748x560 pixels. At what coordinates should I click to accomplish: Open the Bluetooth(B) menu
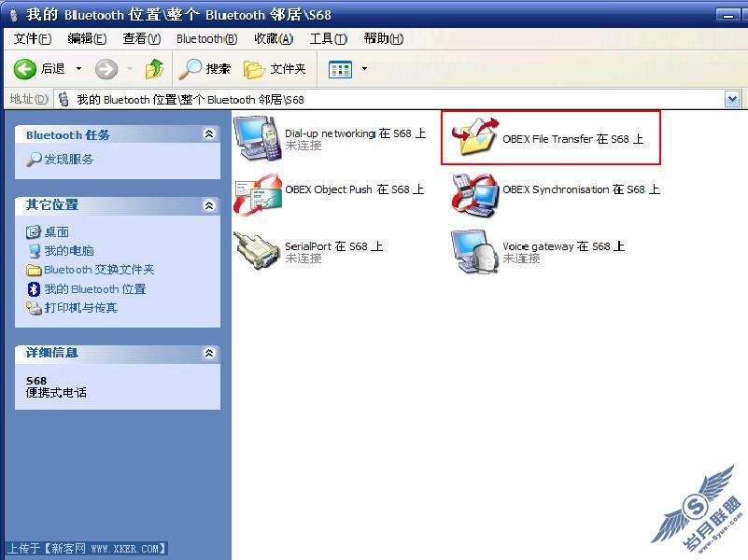click(x=206, y=38)
